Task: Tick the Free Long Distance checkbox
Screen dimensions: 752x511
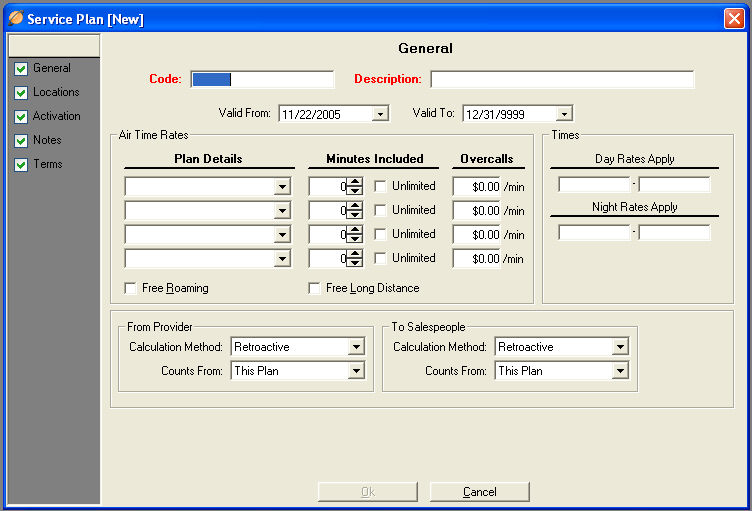Action: click(x=315, y=289)
